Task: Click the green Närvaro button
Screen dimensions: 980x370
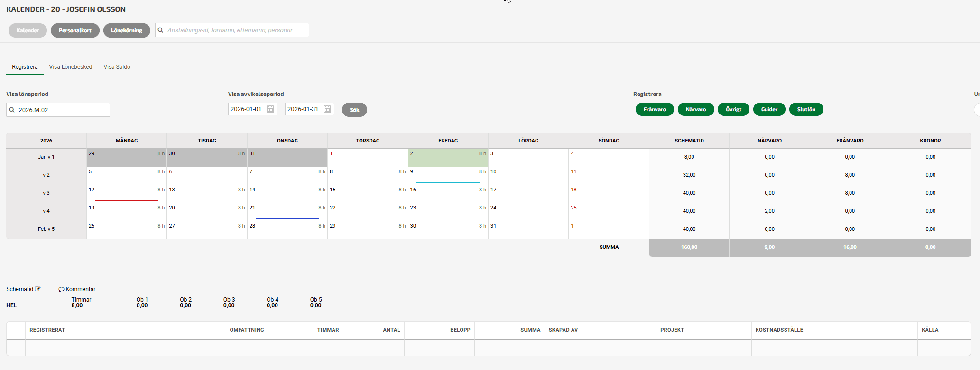Action: tap(695, 110)
